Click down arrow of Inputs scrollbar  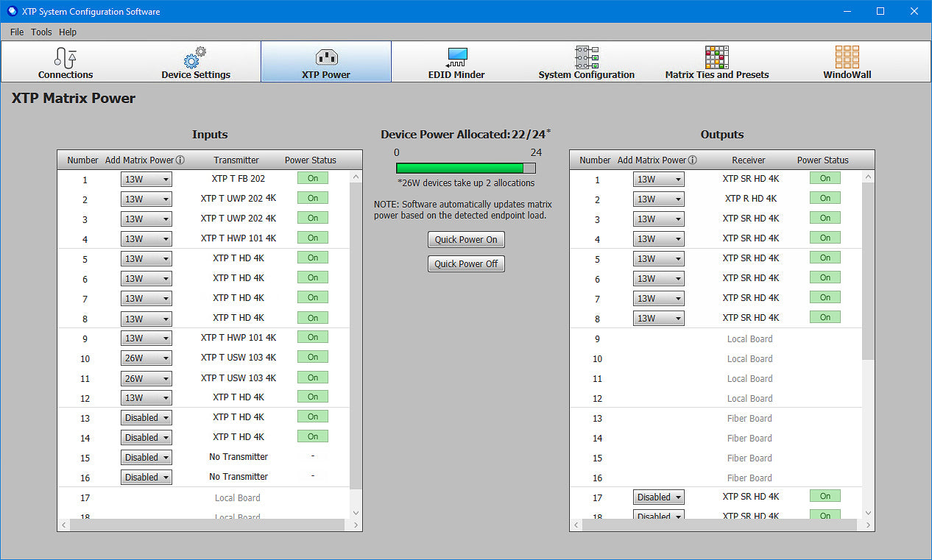[x=356, y=513]
